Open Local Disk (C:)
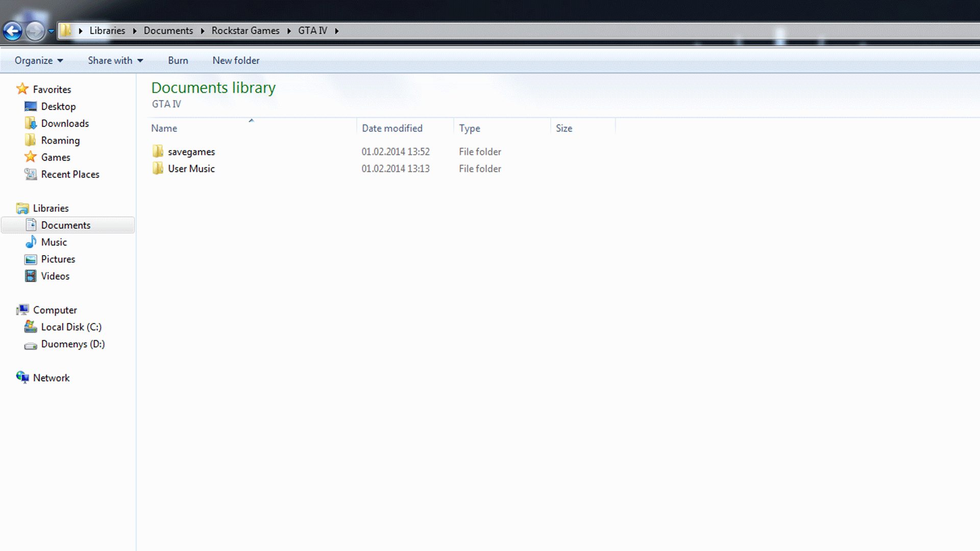Image resolution: width=980 pixels, height=551 pixels. coord(71,327)
